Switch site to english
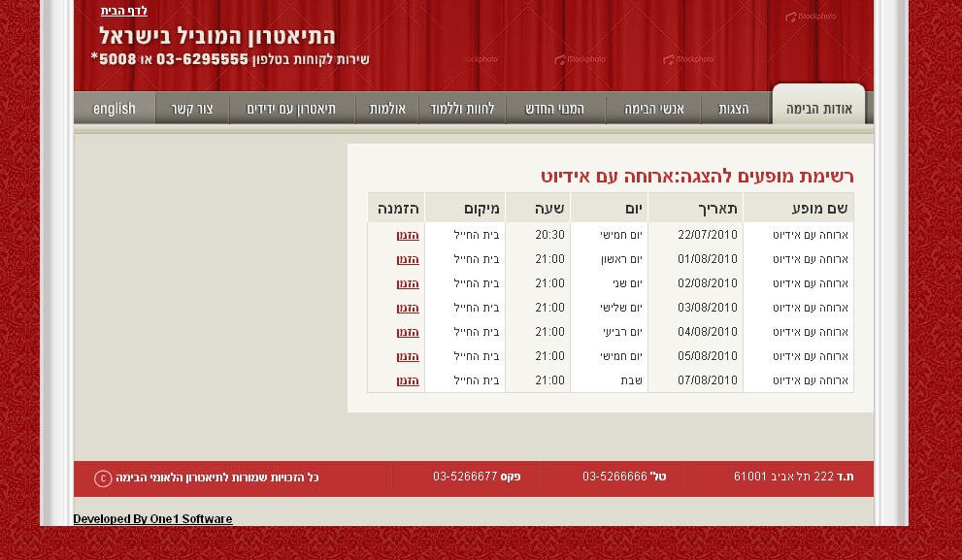Image resolution: width=962 pixels, height=560 pixels. [115, 109]
